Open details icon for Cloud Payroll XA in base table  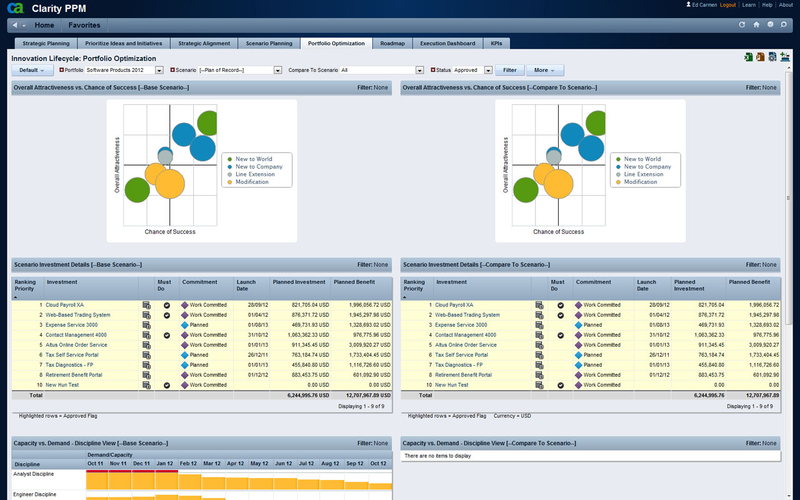[x=146, y=305]
